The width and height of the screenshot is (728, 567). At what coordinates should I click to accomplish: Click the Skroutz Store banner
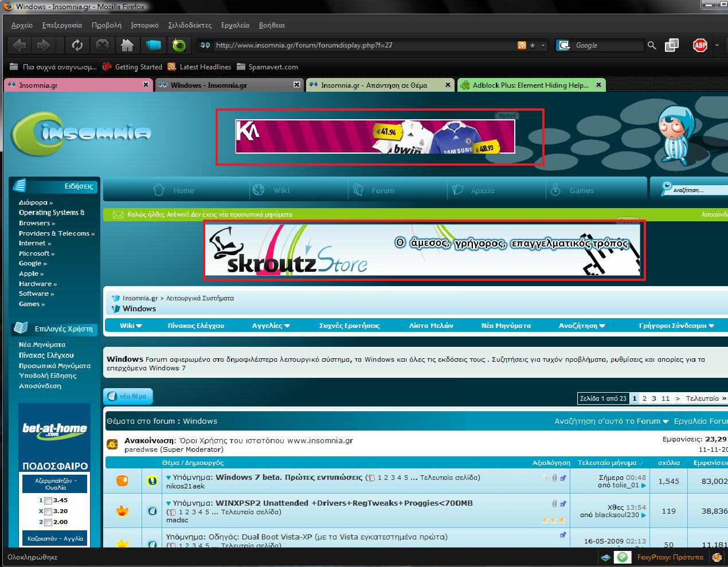(x=423, y=250)
